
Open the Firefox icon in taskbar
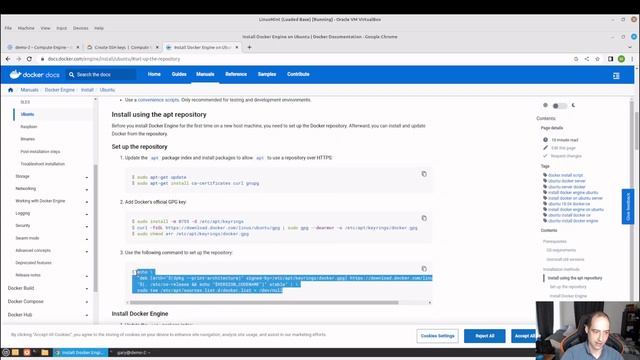click(27, 352)
